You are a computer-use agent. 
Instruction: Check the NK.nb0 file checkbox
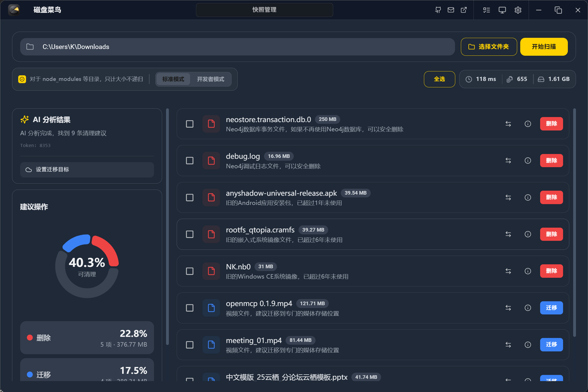[190, 271]
